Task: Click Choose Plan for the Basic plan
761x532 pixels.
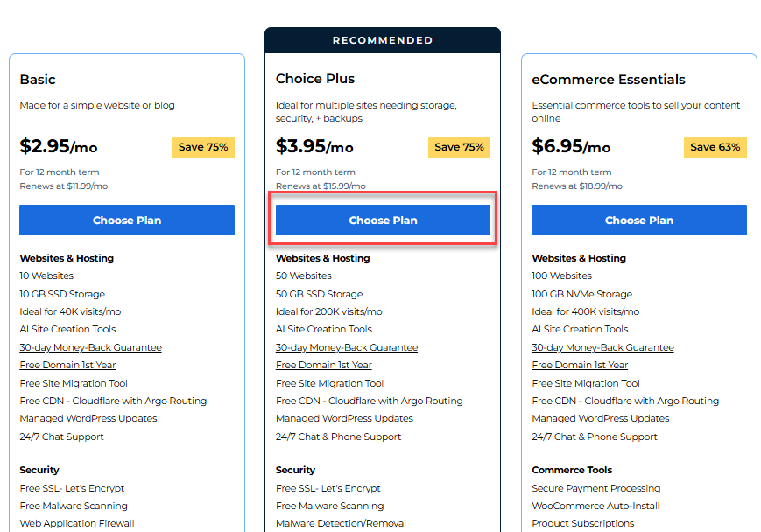Action: [127, 220]
